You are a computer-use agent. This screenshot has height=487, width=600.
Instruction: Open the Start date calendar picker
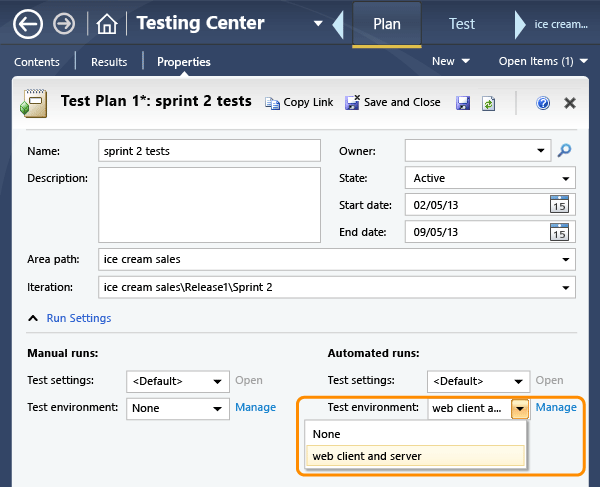coord(560,205)
